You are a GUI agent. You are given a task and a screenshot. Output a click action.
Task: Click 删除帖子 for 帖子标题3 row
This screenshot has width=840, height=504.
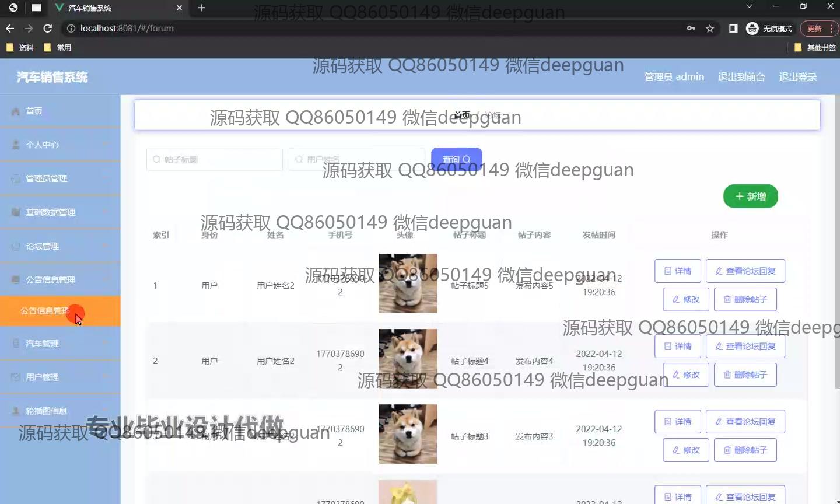745,450
